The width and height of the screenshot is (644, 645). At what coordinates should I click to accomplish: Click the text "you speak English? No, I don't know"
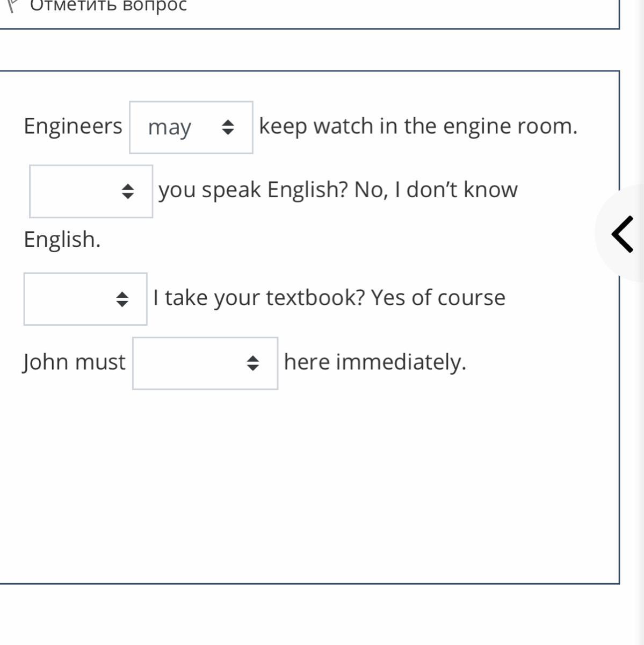click(x=338, y=190)
